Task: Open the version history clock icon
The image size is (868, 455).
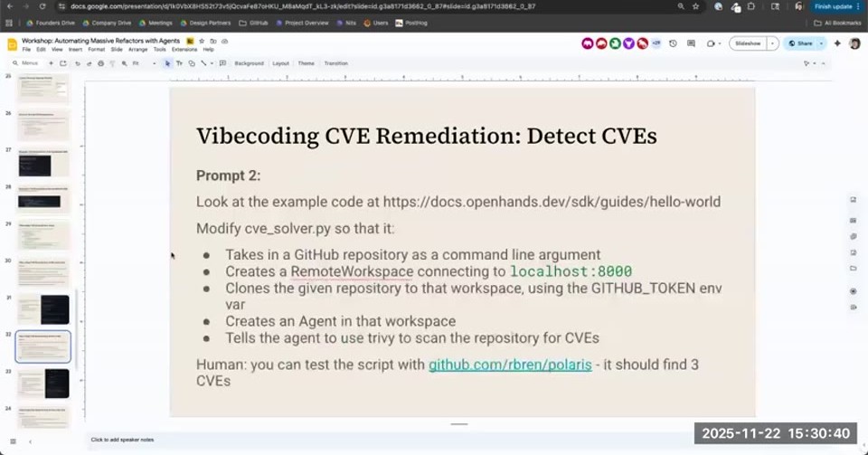Action: (x=673, y=43)
